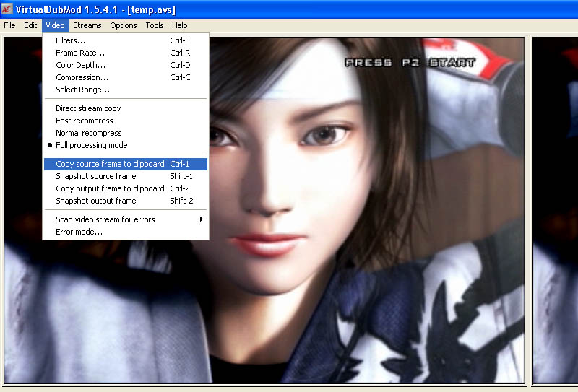Switch to Fast recompress mode
The height and width of the screenshot is (392, 578).
click(x=126, y=121)
